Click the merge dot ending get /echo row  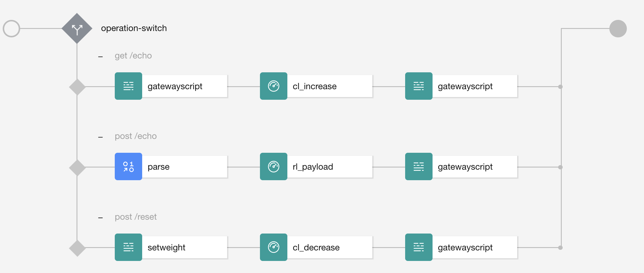[x=560, y=87]
